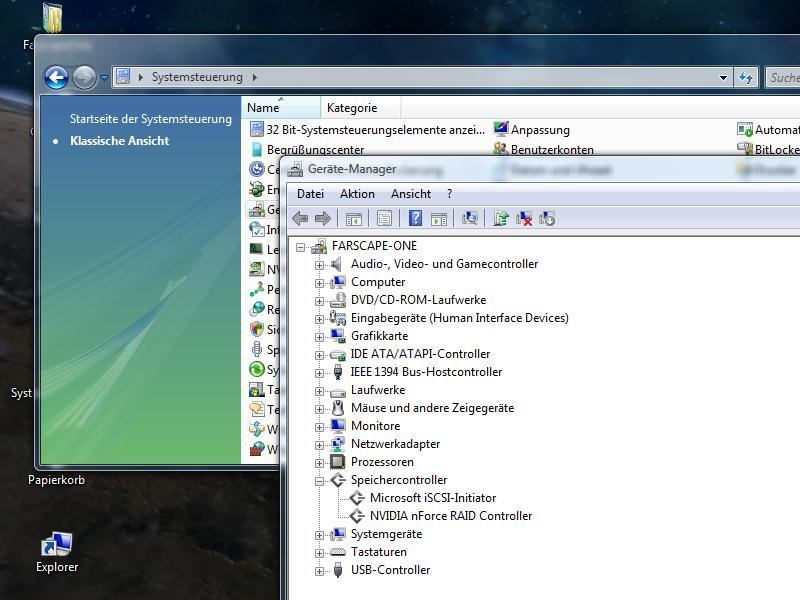800x600 pixels.
Task: Sort by the Name column header
Action: point(281,108)
